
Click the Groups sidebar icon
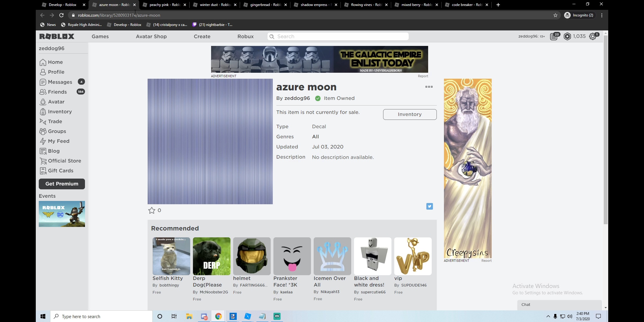tap(43, 131)
